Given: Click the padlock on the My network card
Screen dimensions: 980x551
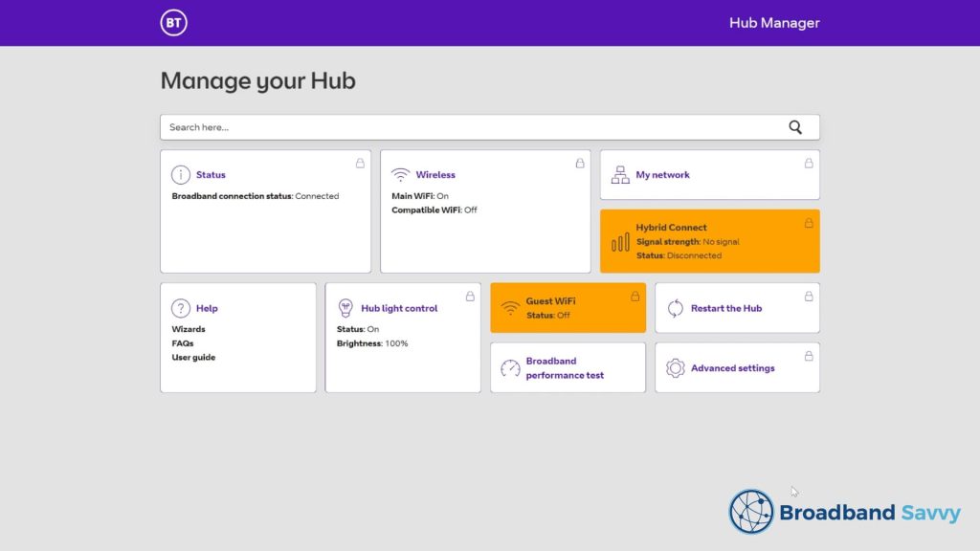Looking at the screenshot, I should (x=809, y=163).
